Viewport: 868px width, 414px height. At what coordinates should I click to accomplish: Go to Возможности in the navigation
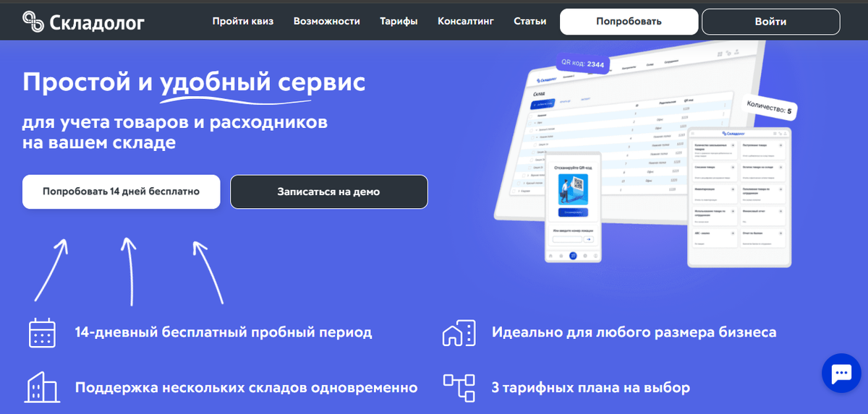click(x=327, y=22)
